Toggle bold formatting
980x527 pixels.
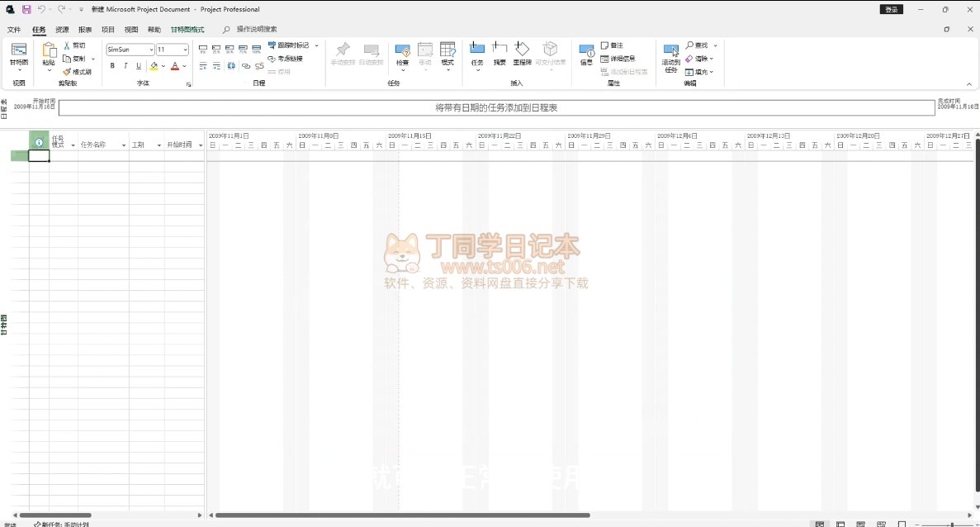112,66
